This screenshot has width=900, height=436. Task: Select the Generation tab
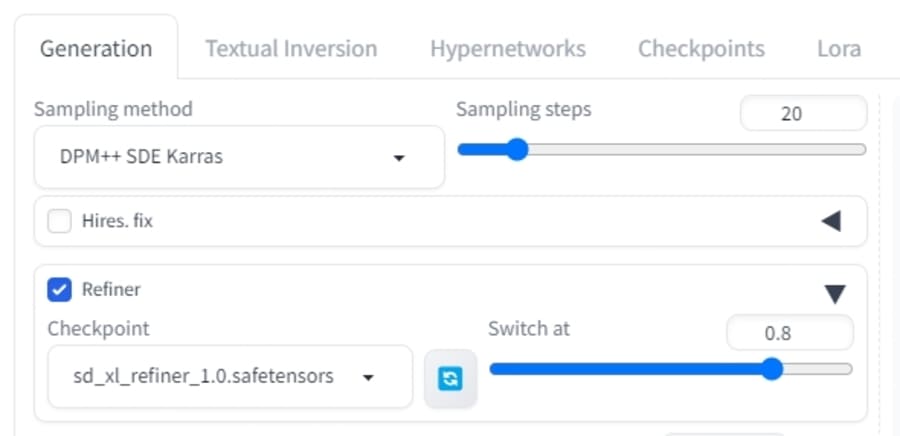[96, 49]
